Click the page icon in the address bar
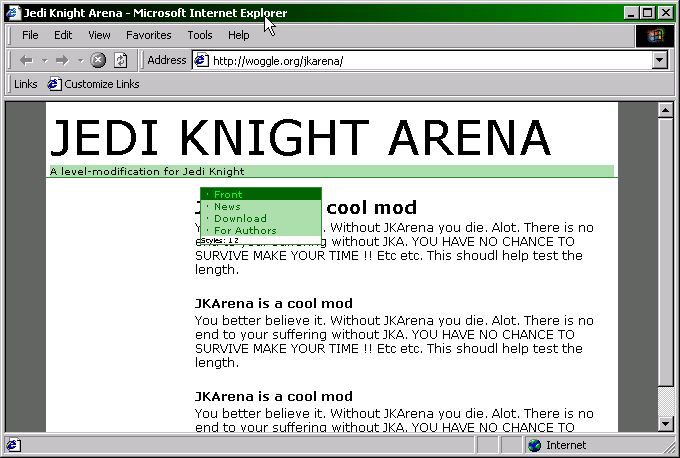 201,60
